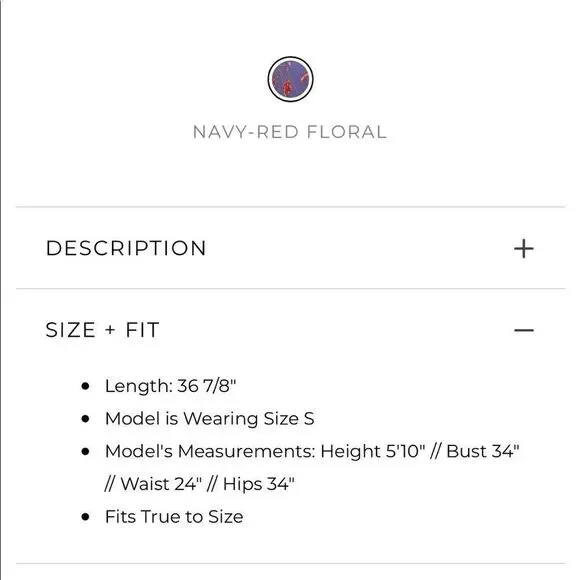
Task: Expand Description with the plus icon
Action: coord(523,248)
